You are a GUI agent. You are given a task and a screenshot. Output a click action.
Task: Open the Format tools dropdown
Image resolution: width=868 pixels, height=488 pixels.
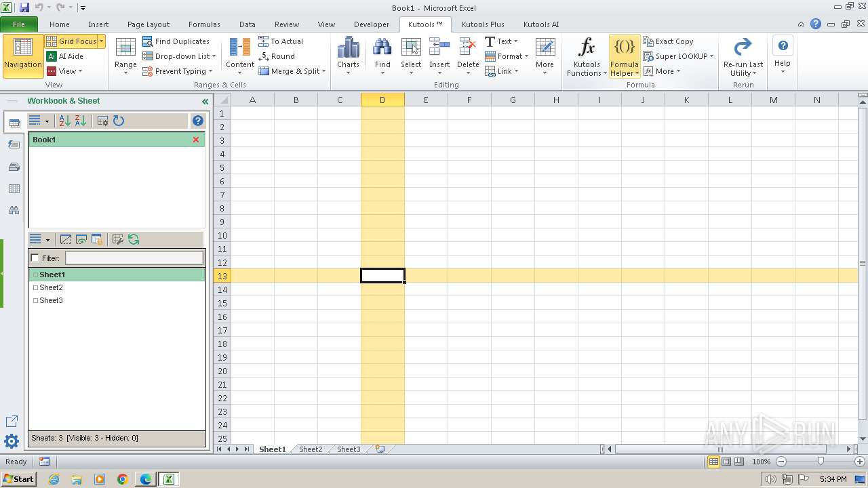pos(507,56)
